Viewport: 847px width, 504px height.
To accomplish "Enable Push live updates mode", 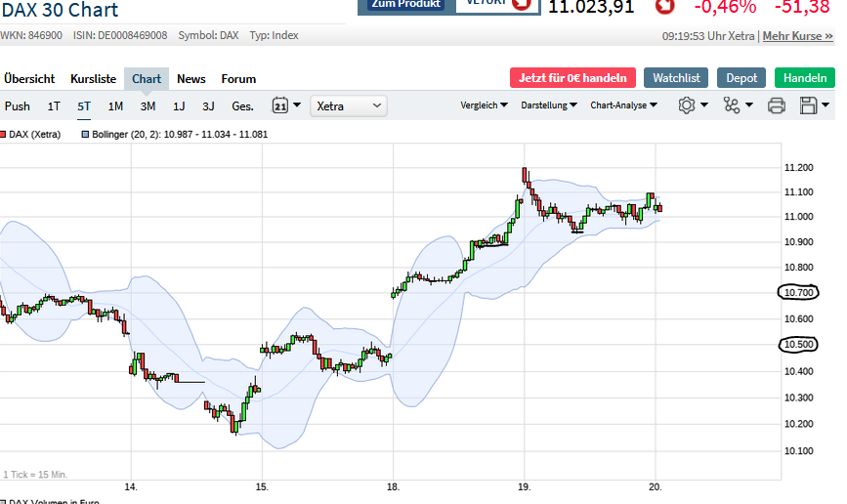I will 18,105.
